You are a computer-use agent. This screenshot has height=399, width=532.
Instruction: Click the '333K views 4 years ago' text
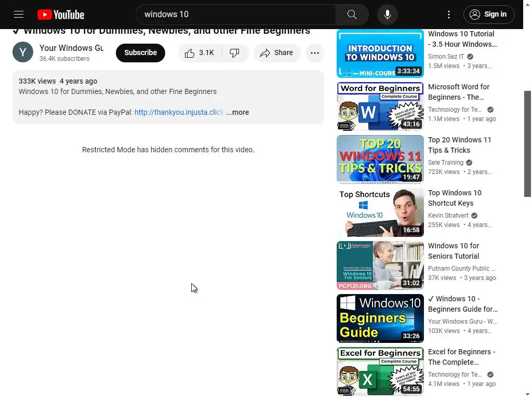[x=58, y=81]
